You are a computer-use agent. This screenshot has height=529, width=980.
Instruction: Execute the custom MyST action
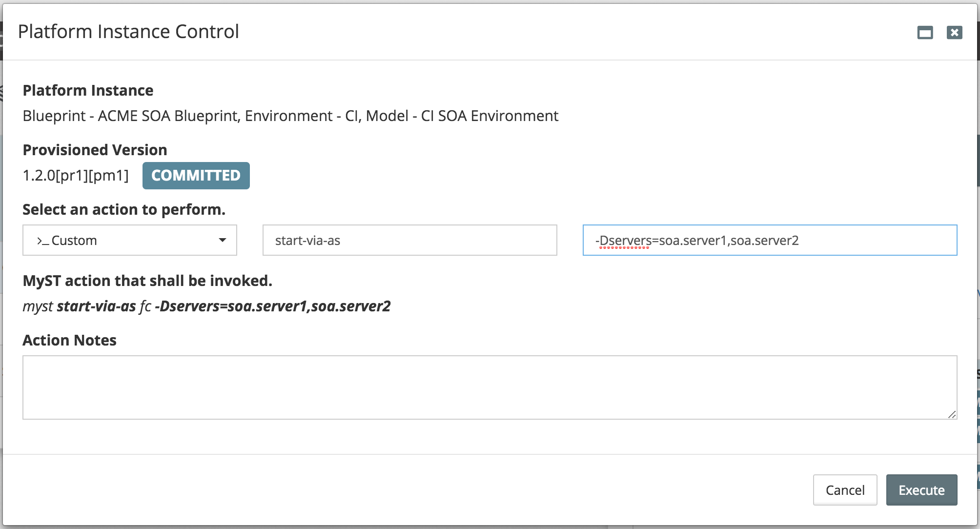(921, 490)
